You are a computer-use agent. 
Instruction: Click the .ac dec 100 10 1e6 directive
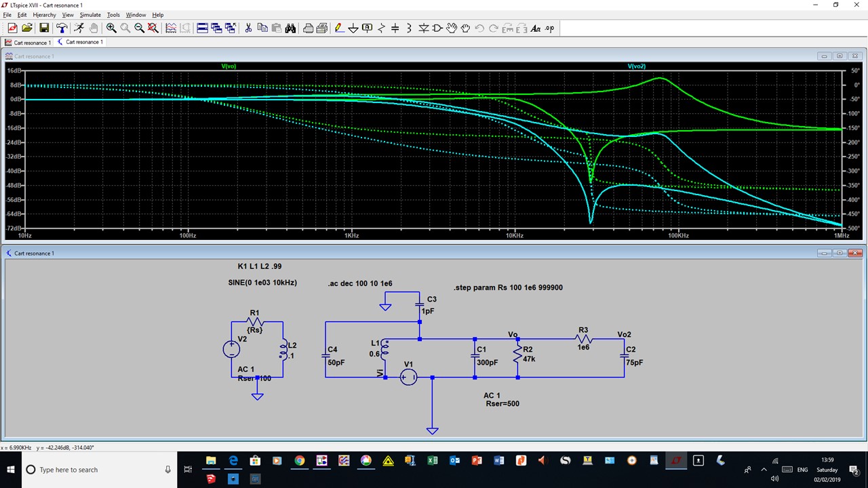coord(359,283)
